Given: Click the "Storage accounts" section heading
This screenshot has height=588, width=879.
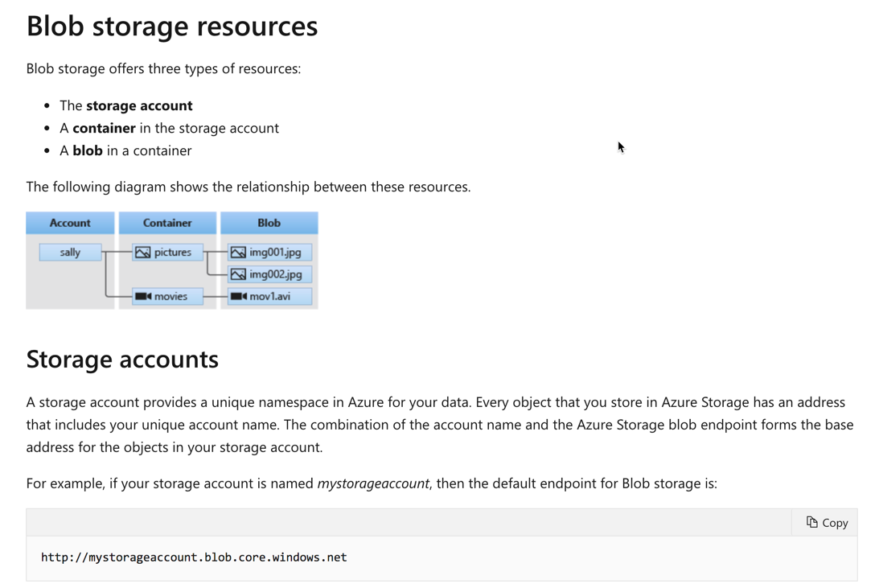Looking at the screenshot, I should click(122, 359).
